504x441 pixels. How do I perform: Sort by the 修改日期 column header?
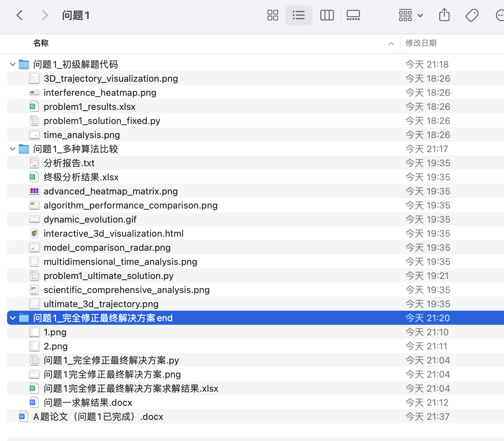pyautogui.click(x=421, y=43)
